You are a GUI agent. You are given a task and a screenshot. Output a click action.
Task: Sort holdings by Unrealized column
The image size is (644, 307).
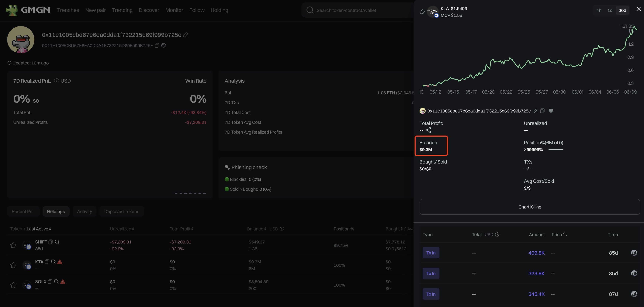[122, 229]
